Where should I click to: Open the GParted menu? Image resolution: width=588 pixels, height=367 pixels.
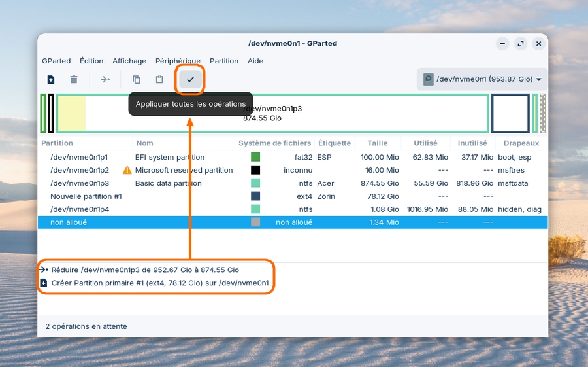point(56,61)
